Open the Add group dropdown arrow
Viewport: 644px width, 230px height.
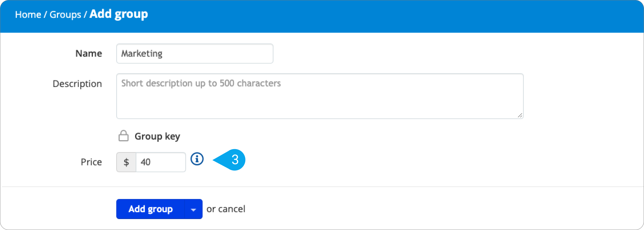pos(193,209)
